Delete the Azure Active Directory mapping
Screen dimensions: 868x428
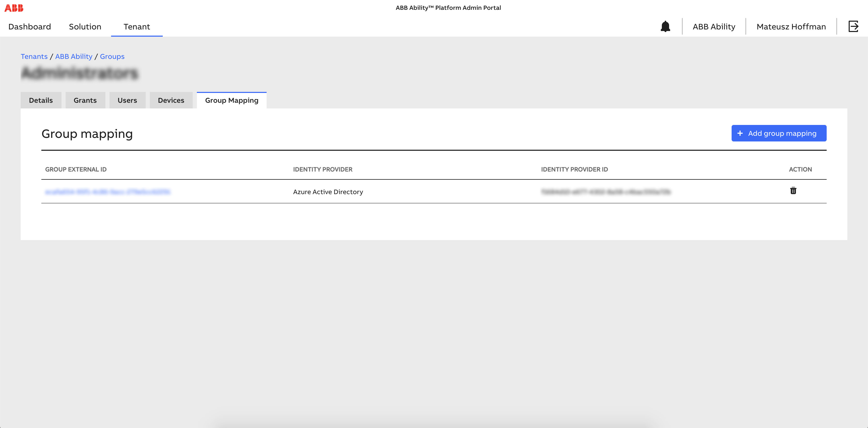[793, 191]
